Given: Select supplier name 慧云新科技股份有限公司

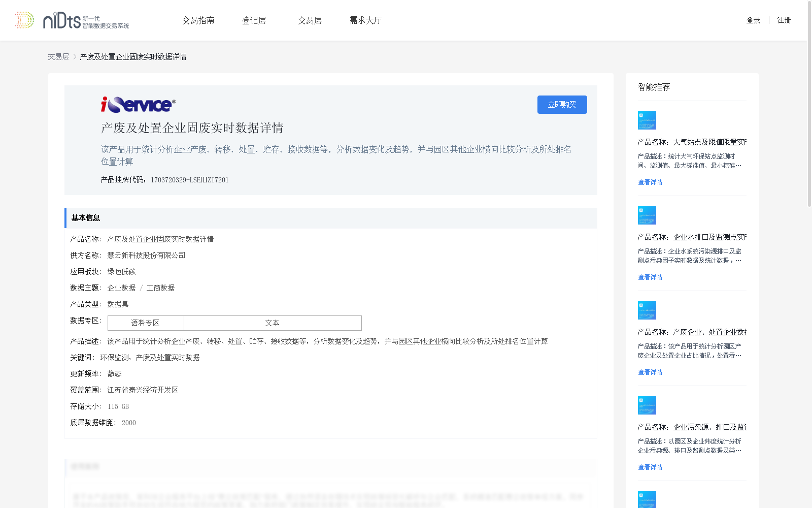Looking at the screenshot, I should coord(146,256).
